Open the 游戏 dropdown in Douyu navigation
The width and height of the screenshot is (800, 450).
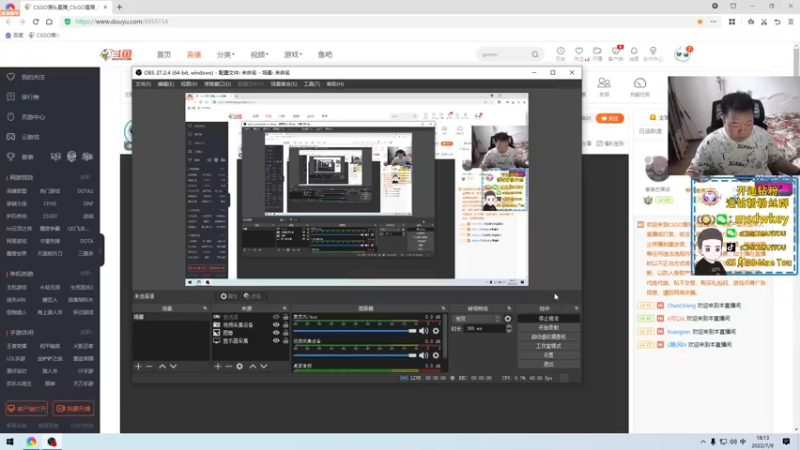293,55
